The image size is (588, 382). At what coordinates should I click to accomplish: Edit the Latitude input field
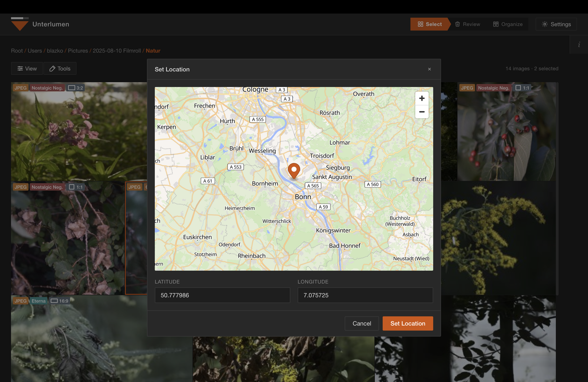point(222,295)
